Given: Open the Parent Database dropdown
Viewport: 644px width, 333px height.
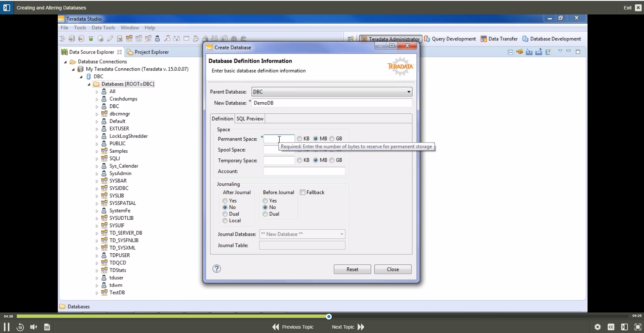Looking at the screenshot, I should coord(408,91).
